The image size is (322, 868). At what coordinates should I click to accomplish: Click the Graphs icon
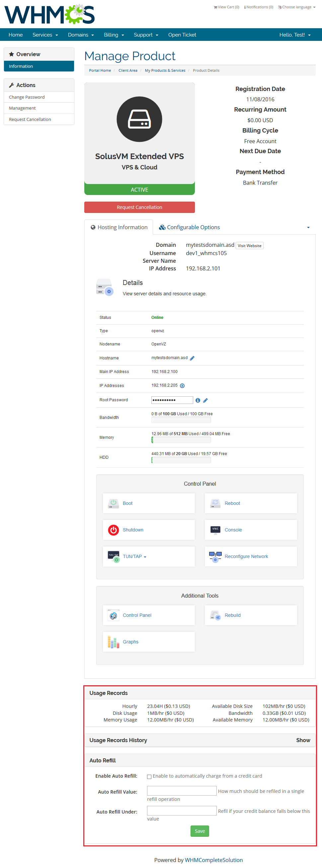[x=114, y=642]
